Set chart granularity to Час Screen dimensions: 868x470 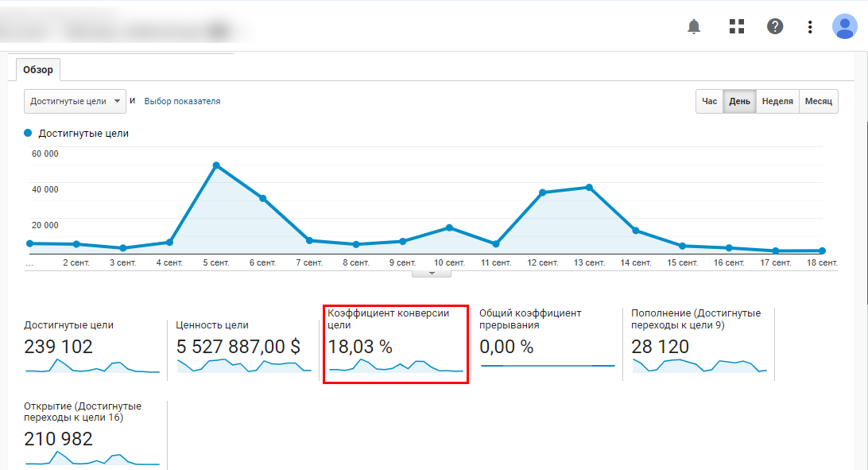click(x=709, y=102)
